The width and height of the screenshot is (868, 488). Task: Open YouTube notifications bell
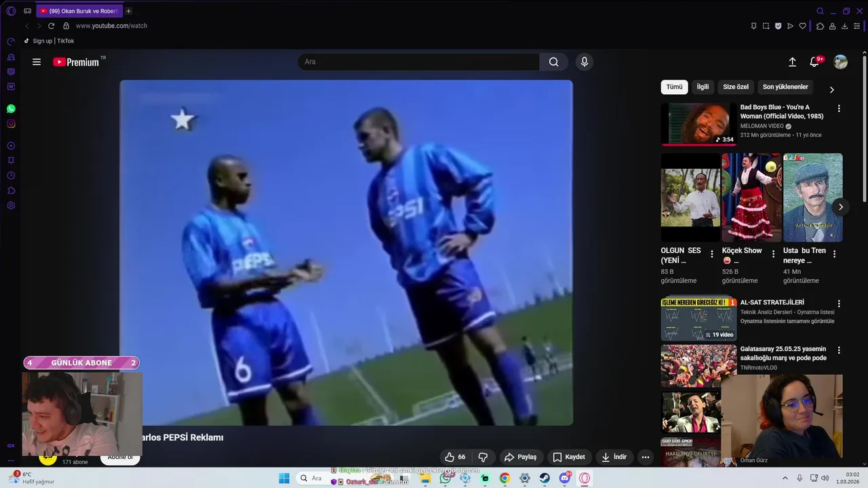(814, 62)
